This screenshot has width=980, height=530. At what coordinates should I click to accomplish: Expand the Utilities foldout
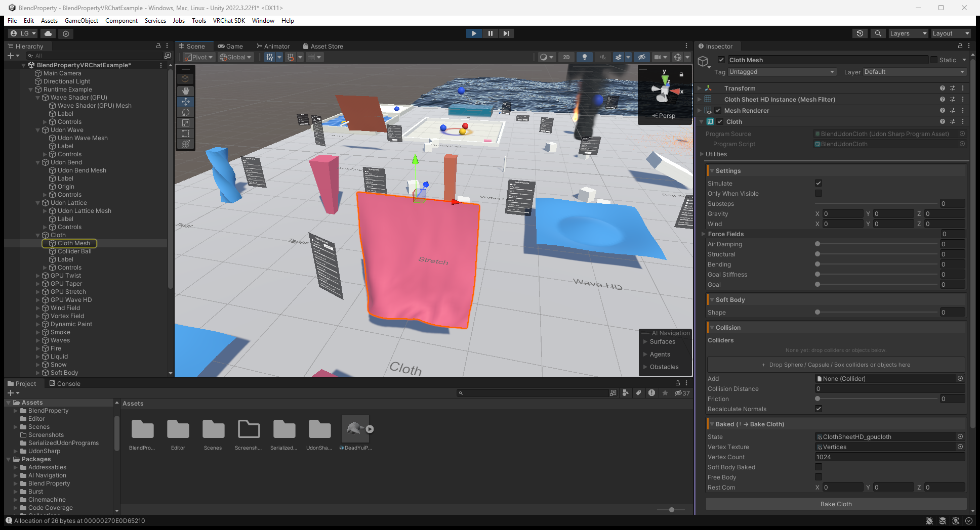point(702,154)
